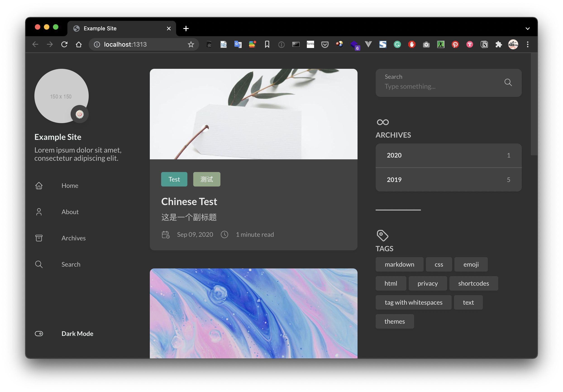Open Pinterest extension icon
This screenshot has width=563, height=392.
[455, 44]
